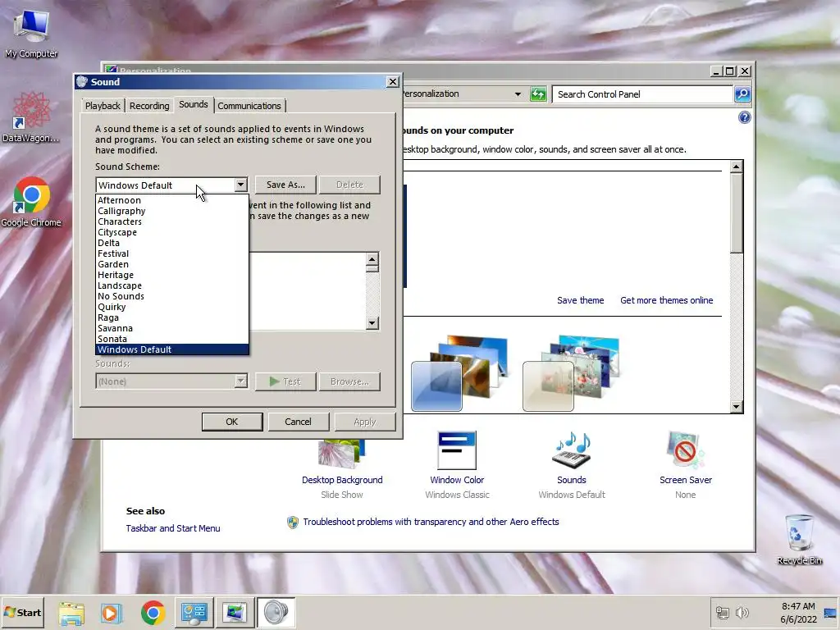The image size is (840, 630).
Task: Open Windows Media Player in the taskbar
Action: 112,612
